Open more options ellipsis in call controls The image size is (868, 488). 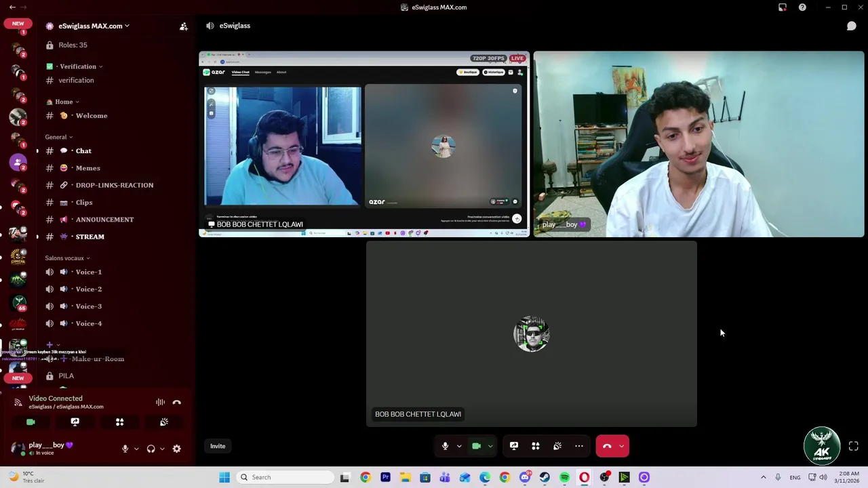pyautogui.click(x=579, y=446)
